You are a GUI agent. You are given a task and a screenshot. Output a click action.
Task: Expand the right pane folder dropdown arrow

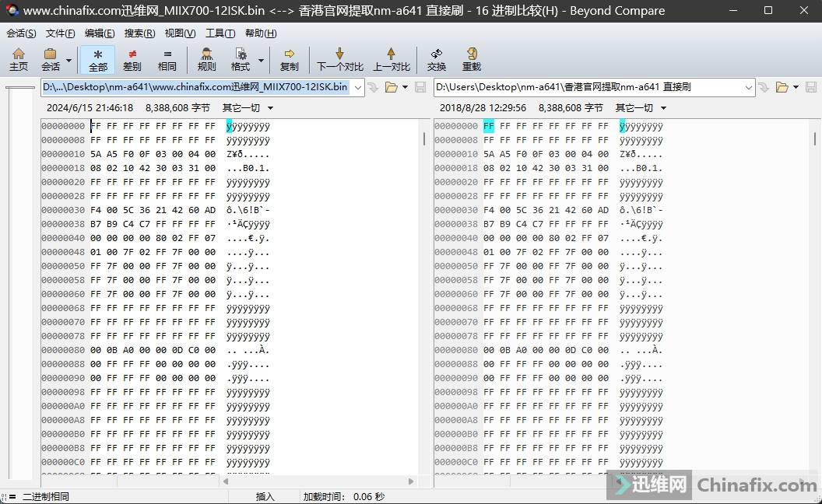tap(796, 87)
